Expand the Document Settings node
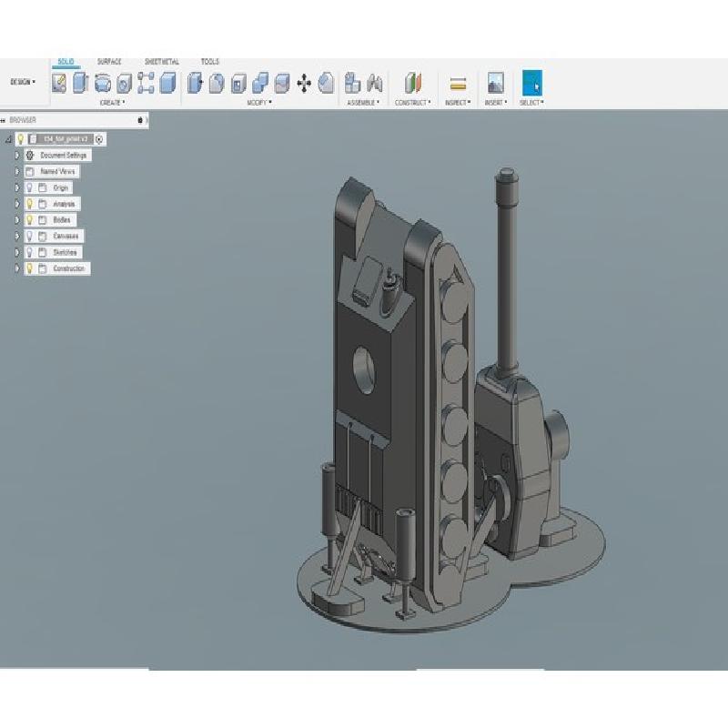 (16, 156)
